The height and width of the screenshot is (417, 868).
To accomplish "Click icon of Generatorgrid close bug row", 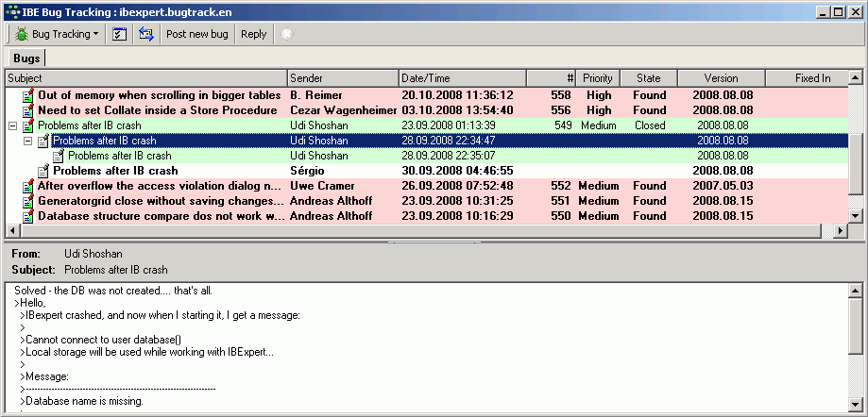I will click(x=28, y=201).
